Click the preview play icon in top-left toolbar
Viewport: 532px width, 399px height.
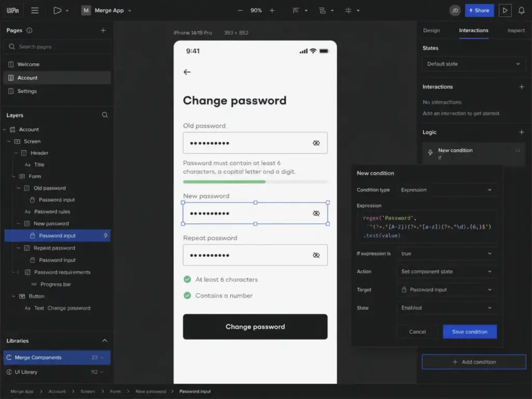tap(57, 10)
